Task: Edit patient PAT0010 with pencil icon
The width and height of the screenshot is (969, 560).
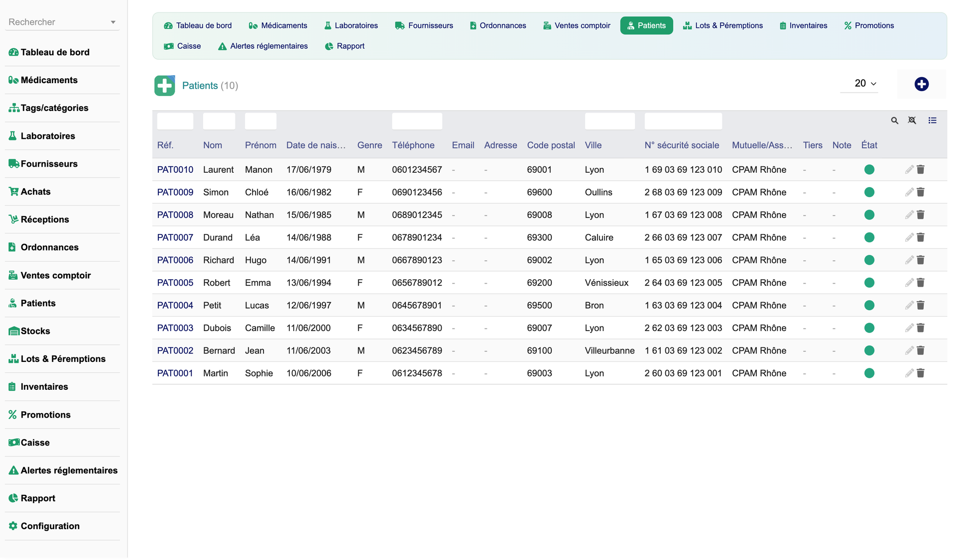Action: pos(909,170)
